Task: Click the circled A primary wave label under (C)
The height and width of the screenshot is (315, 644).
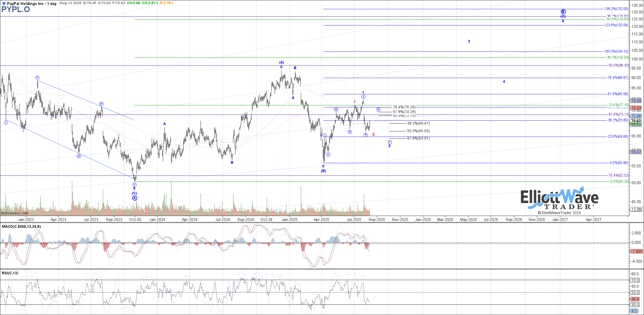Action: (x=134, y=198)
